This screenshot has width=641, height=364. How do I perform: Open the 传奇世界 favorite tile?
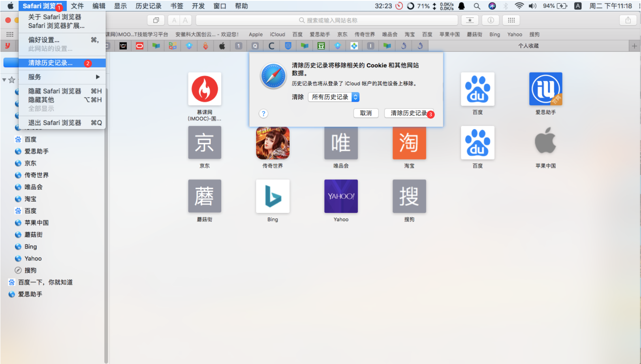(273, 143)
